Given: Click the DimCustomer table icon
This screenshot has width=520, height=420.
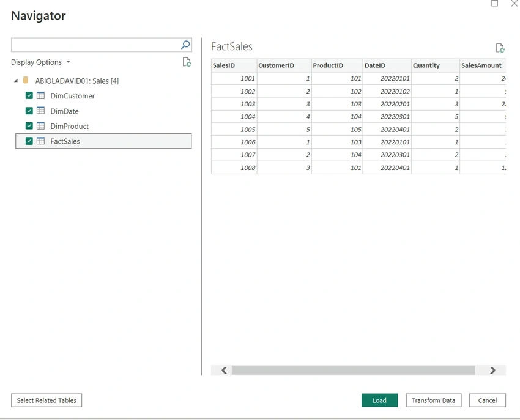Looking at the screenshot, I should (x=40, y=96).
